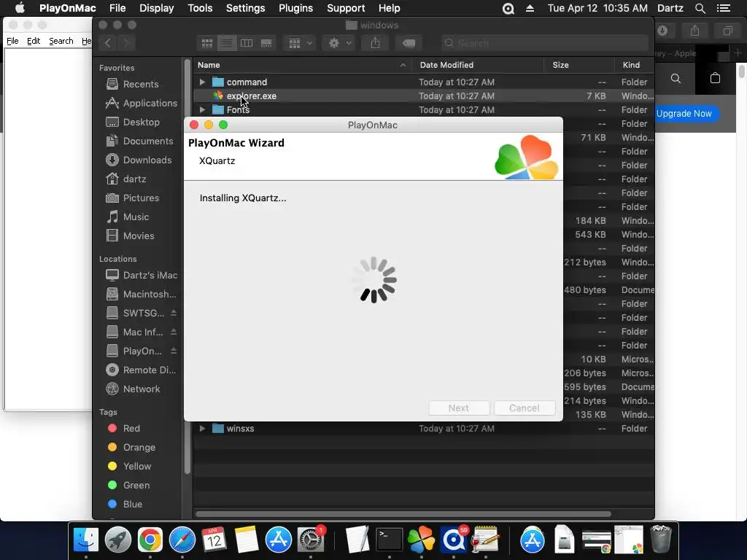This screenshot has width=747, height=560.
Task: Eject the Mac Inf volume
Action: [174, 332]
